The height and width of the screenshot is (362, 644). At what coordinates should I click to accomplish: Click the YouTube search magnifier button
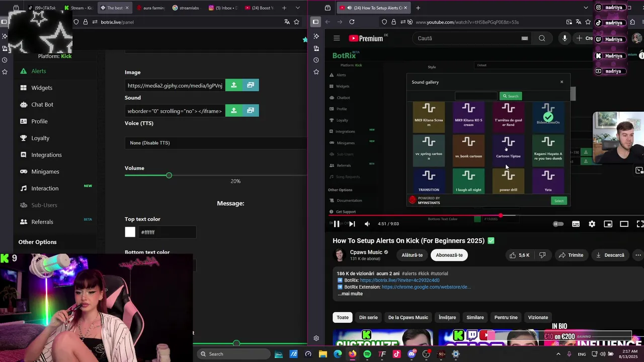tap(542, 38)
